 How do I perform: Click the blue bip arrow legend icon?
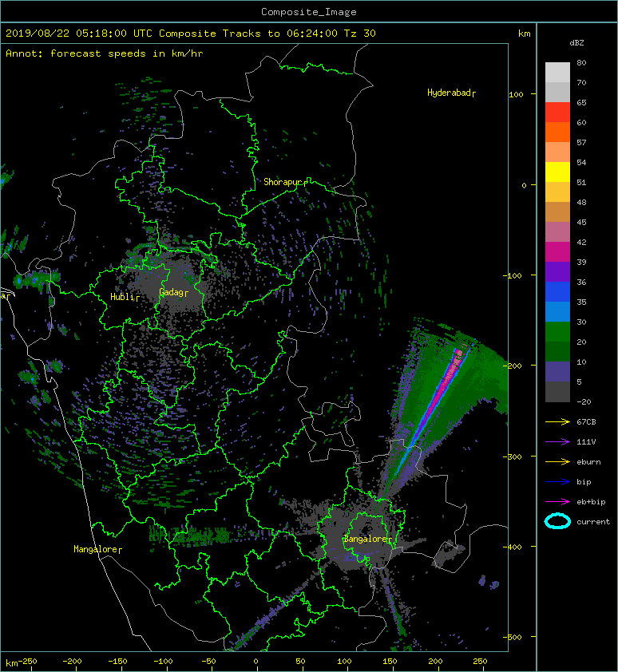557,482
